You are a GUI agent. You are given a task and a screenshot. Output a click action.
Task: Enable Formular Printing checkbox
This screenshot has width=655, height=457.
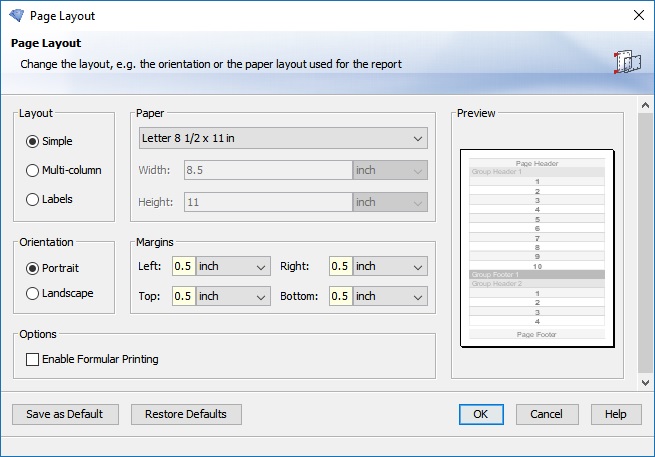pos(33,359)
